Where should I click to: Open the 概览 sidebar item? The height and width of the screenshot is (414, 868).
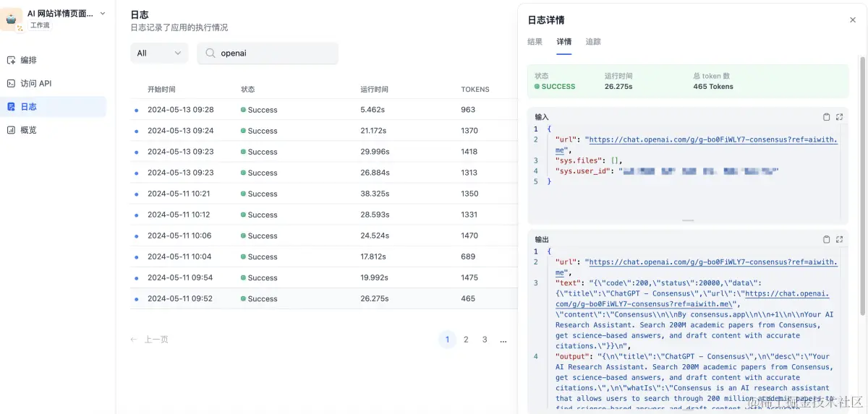point(53,130)
